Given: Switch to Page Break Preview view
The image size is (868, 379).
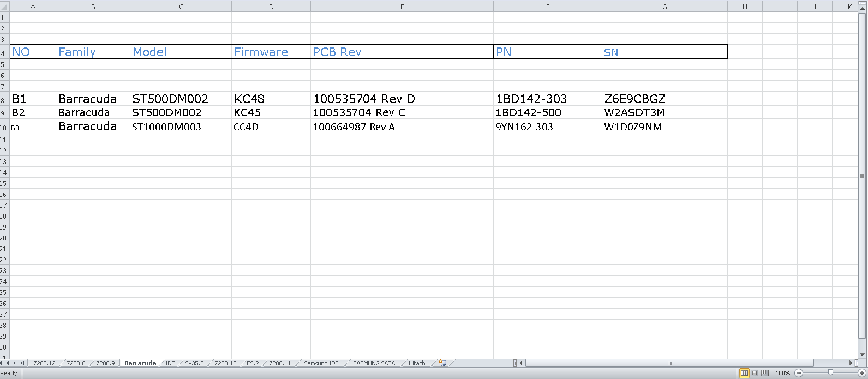Looking at the screenshot, I should (765, 373).
